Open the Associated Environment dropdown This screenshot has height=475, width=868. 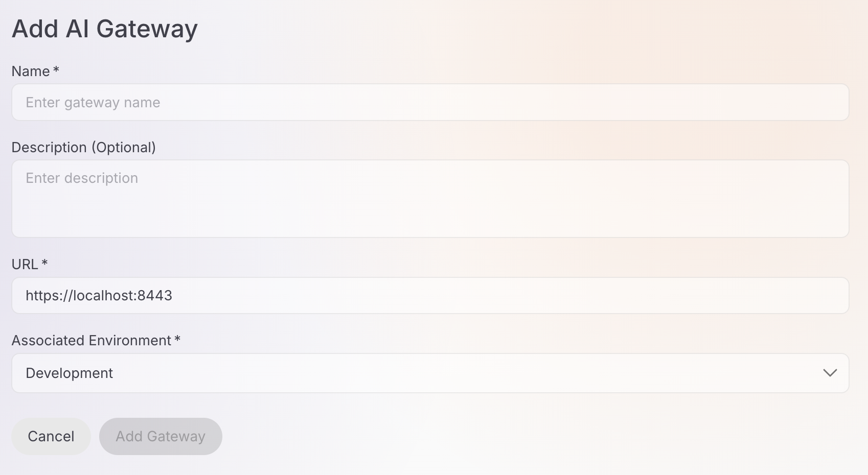[x=429, y=373]
